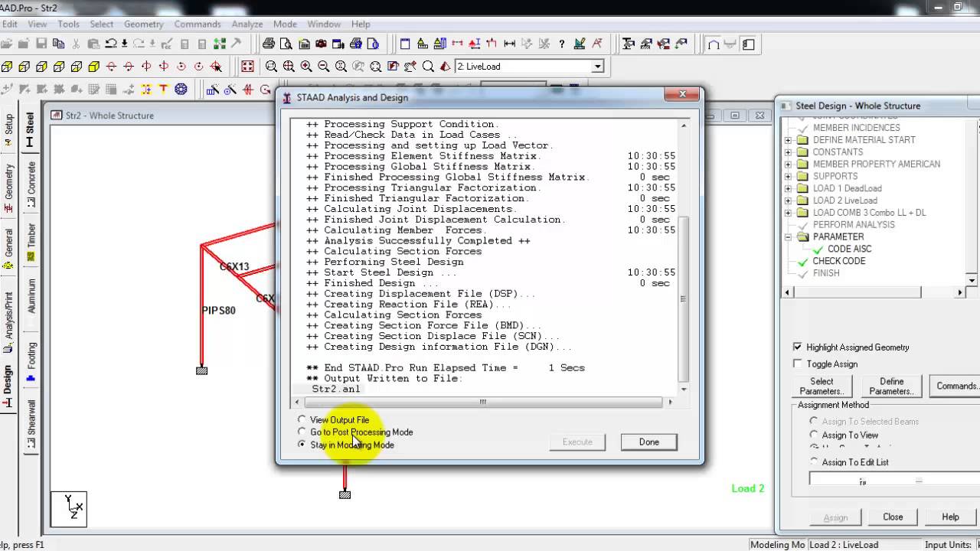The width and height of the screenshot is (980, 551).
Task: Open the Commands menu
Action: click(x=198, y=24)
